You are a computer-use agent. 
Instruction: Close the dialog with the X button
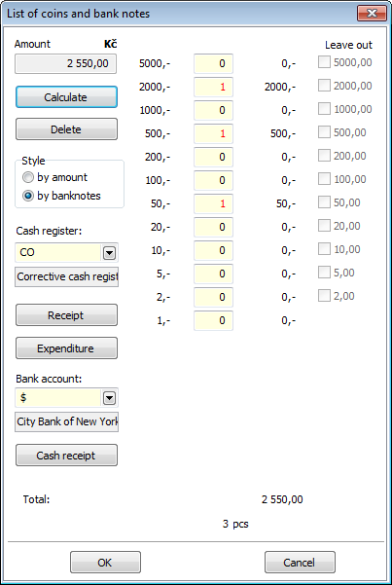coord(372,14)
